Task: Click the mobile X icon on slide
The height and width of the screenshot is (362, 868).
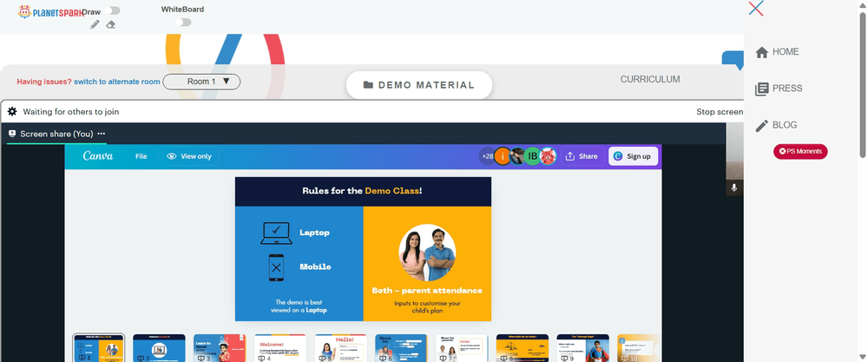Action: point(276,267)
